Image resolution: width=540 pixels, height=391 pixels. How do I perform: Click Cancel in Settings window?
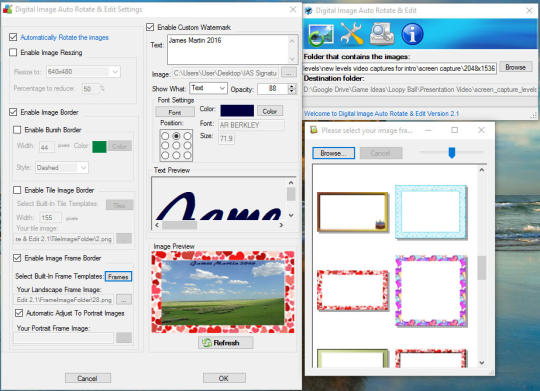pyautogui.click(x=88, y=378)
